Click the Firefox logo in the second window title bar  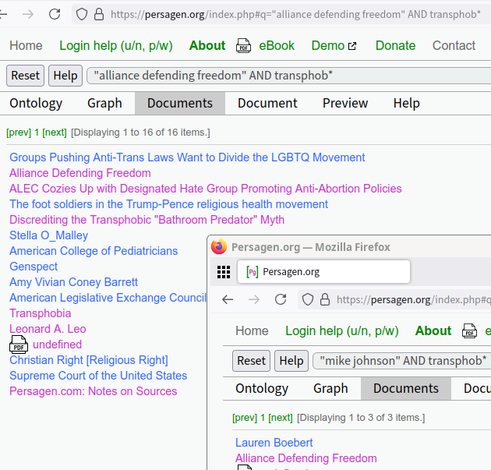(x=219, y=247)
